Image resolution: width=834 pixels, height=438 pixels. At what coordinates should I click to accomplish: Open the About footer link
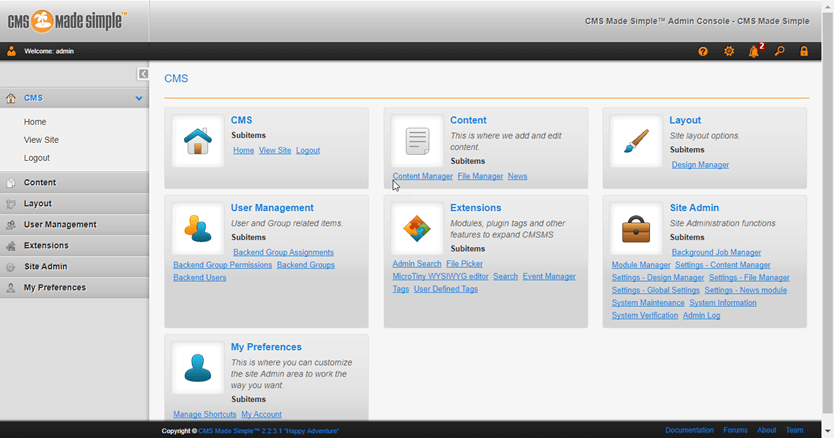pos(766,430)
